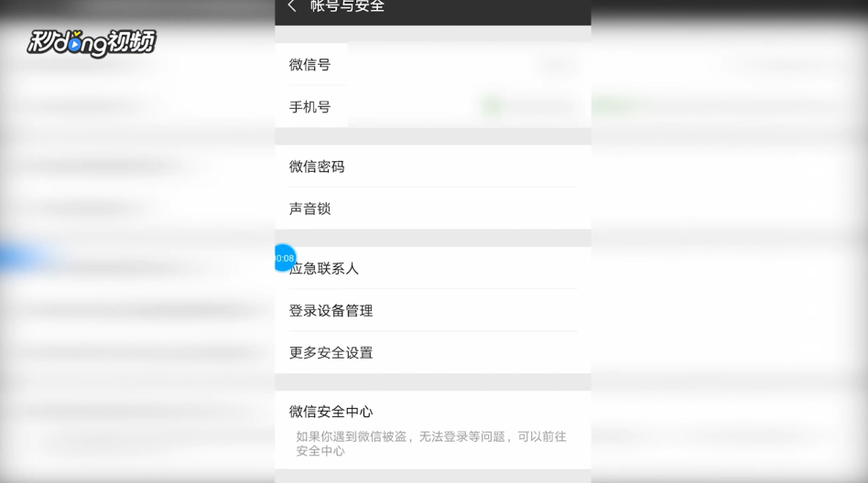868x483 pixels.
Task: Open the 手机号 setting row
Action: pos(433,106)
